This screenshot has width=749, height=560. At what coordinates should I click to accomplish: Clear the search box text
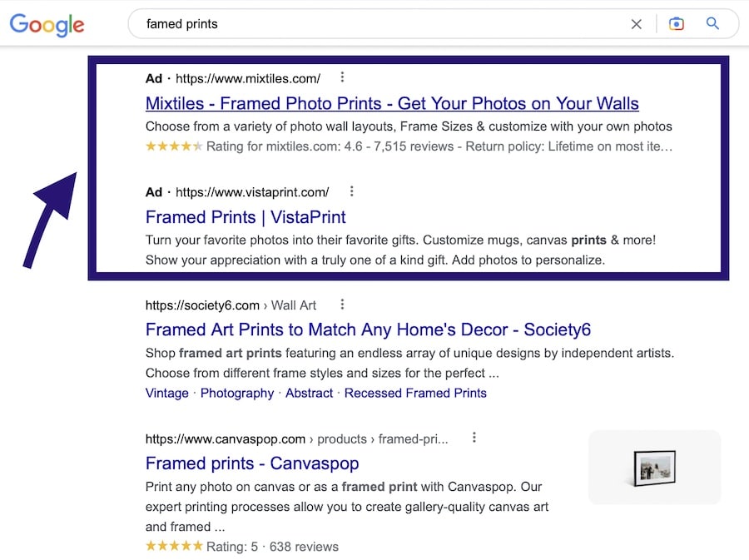[x=637, y=24]
